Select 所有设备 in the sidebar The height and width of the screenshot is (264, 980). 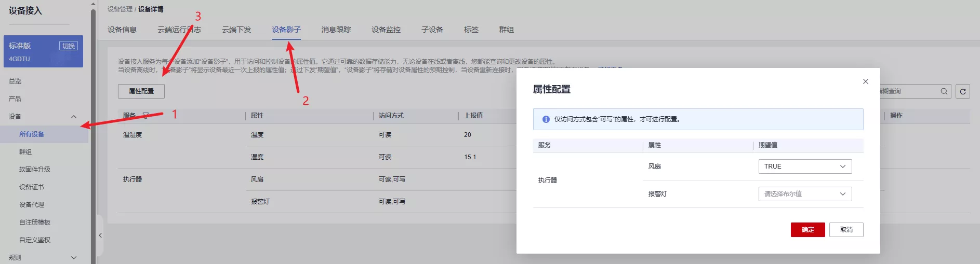click(32, 134)
